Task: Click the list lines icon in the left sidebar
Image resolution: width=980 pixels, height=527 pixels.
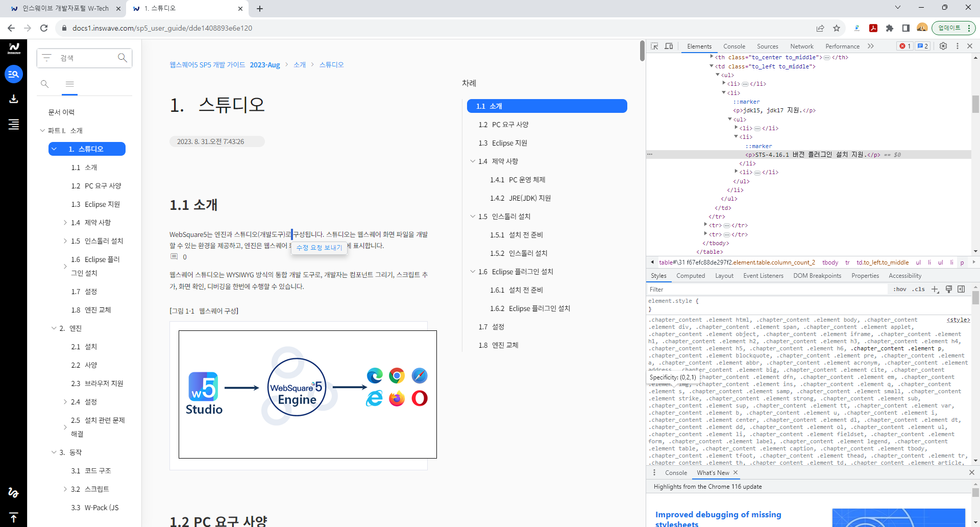Action: (14, 124)
